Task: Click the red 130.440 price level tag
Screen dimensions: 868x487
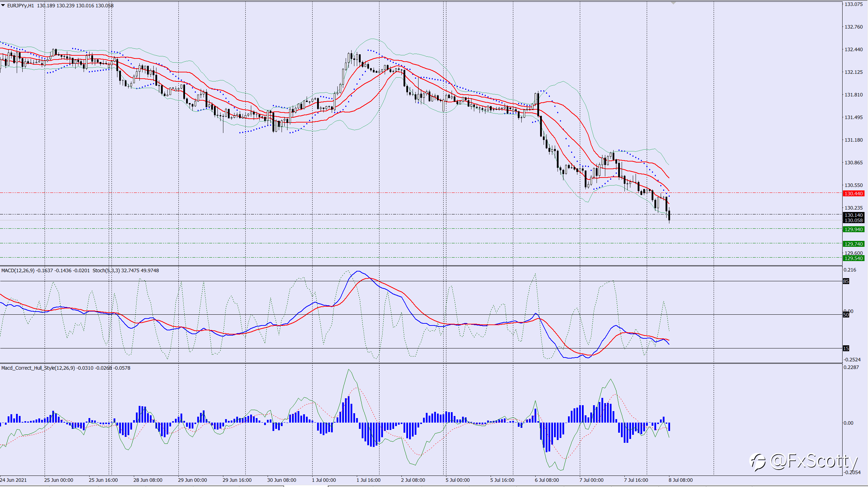Action: (853, 194)
